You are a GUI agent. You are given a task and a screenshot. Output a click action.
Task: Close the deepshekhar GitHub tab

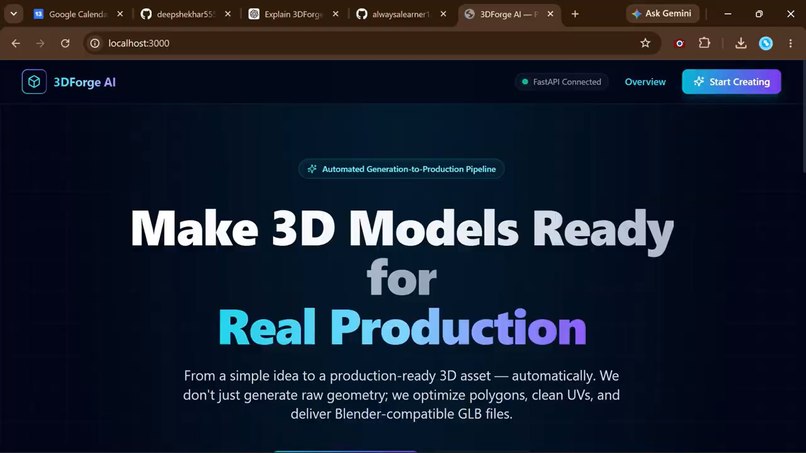pos(228,14)
